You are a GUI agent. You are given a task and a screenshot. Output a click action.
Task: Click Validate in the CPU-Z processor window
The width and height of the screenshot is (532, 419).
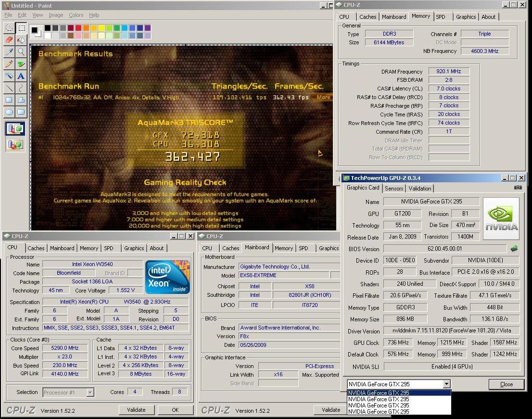136,410
